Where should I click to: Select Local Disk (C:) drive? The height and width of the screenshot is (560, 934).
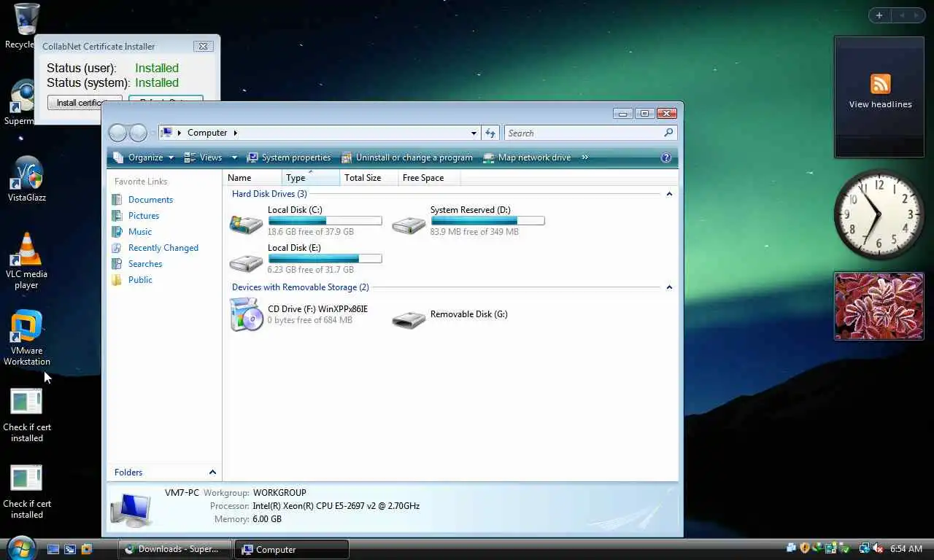tap(305, 221)
